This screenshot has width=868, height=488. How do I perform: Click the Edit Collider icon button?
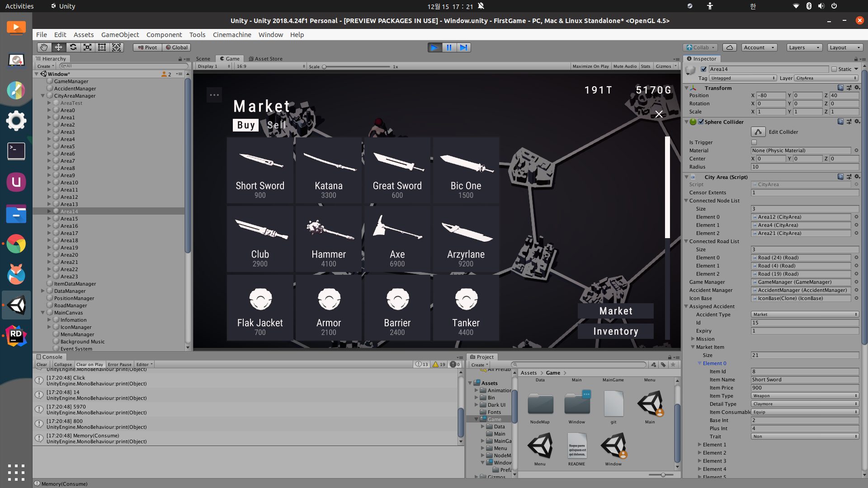tap(758, 132)
